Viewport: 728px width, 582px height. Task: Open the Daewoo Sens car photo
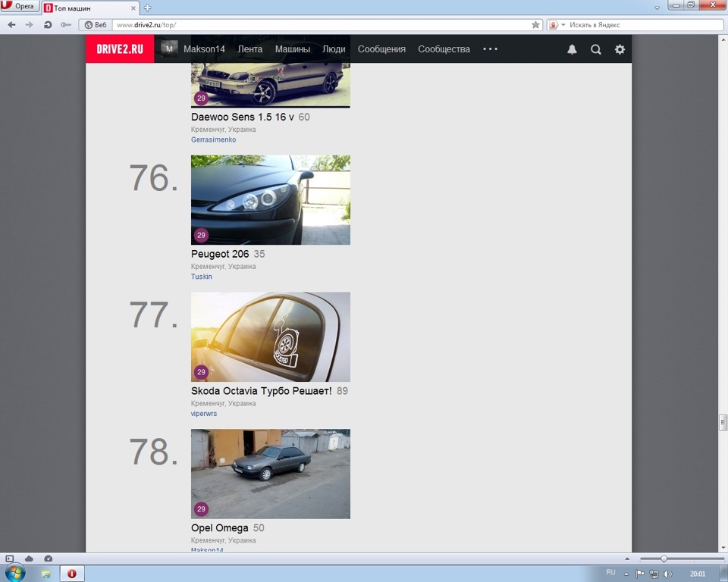pyautogui.click(x=271, y=85)
